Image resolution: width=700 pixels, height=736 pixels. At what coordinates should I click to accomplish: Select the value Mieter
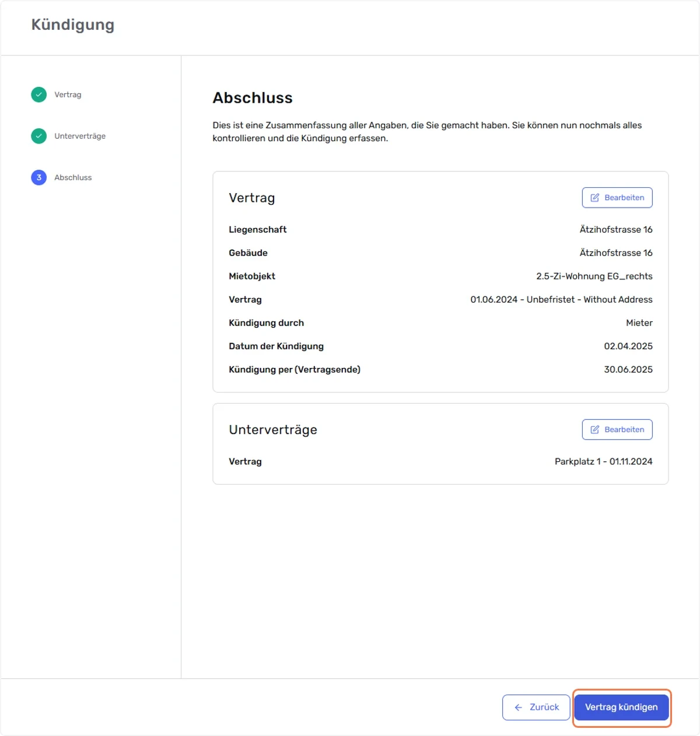click(639, 323)
